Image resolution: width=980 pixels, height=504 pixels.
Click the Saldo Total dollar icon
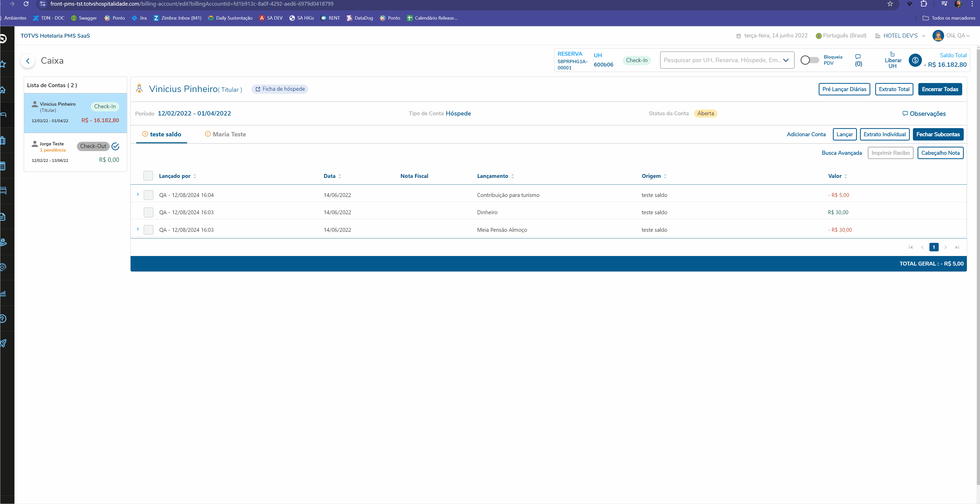[915, 60]
